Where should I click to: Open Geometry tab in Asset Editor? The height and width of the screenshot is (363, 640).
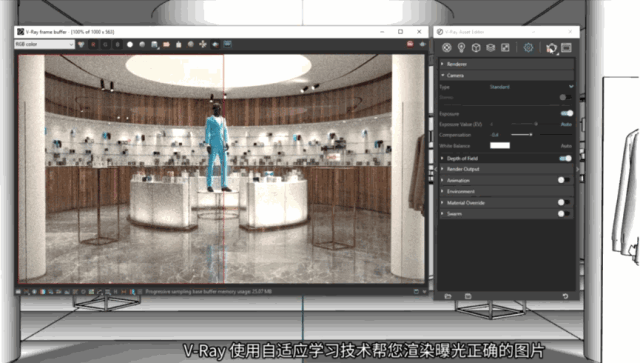click(x=476, y=48)
